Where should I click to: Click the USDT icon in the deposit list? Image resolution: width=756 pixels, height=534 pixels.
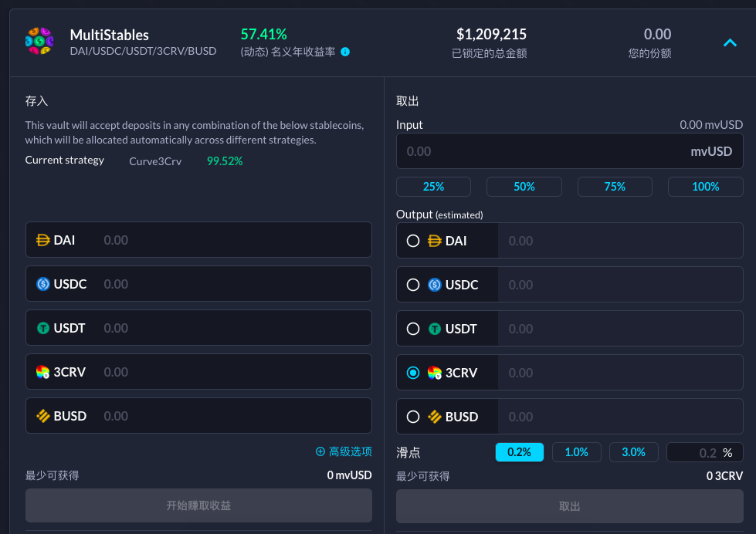(x=43, y=328)
